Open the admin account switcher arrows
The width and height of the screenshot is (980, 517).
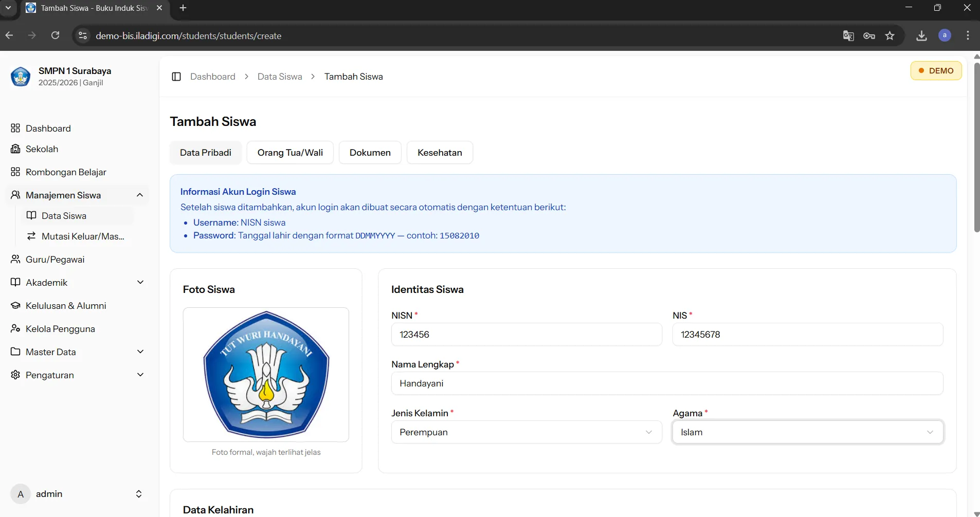(139, 494)
